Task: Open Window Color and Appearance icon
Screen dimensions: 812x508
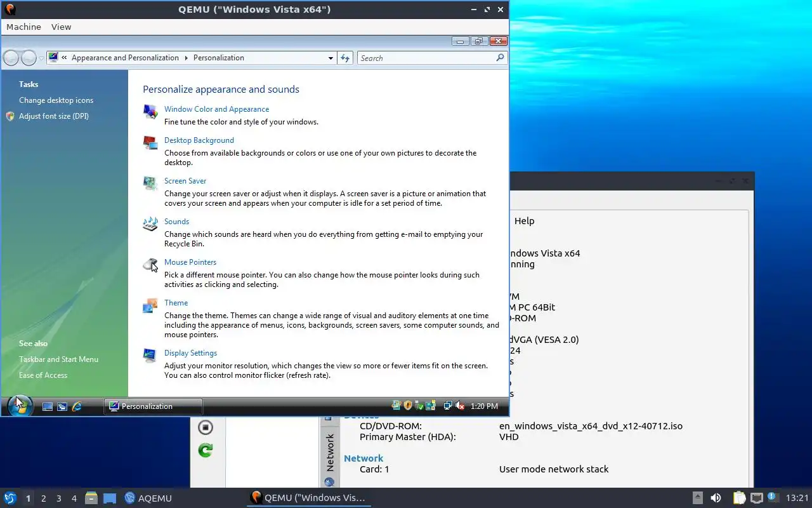Action: 150,112
